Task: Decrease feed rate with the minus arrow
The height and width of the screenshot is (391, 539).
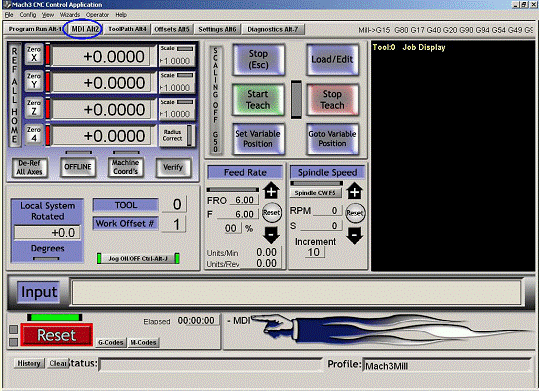Action: (x=271, y=235)
